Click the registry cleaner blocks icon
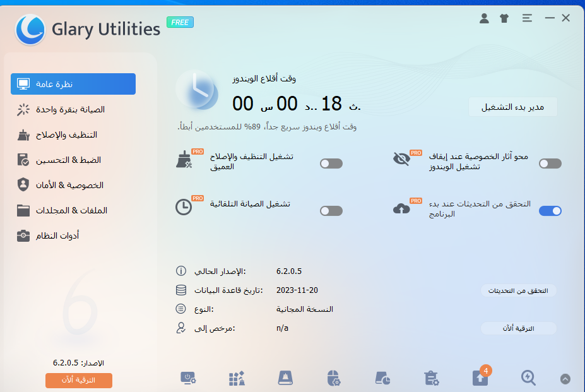This screenshot has width=585, height=392. tap(237, 378)
